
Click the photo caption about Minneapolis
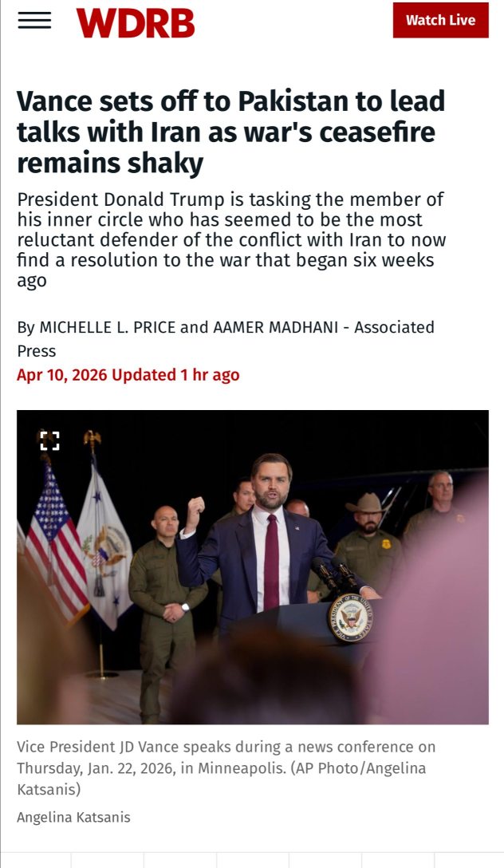[226, 767]
